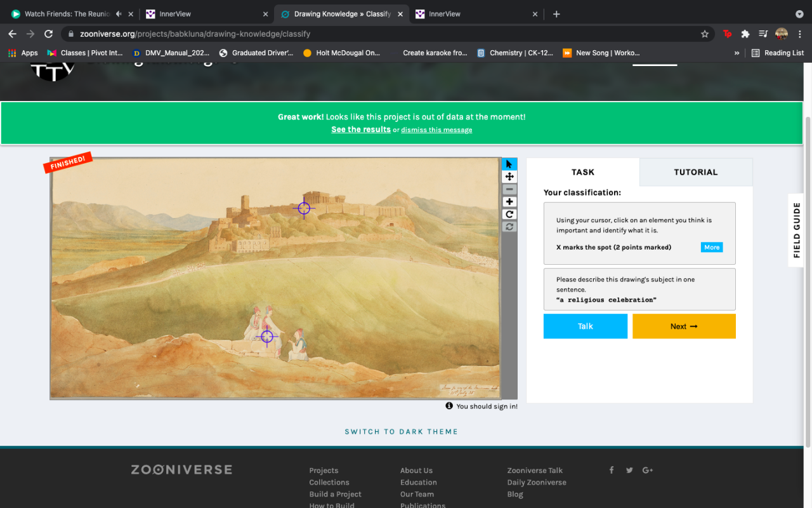Select the TASK tab

pos(583,172)
